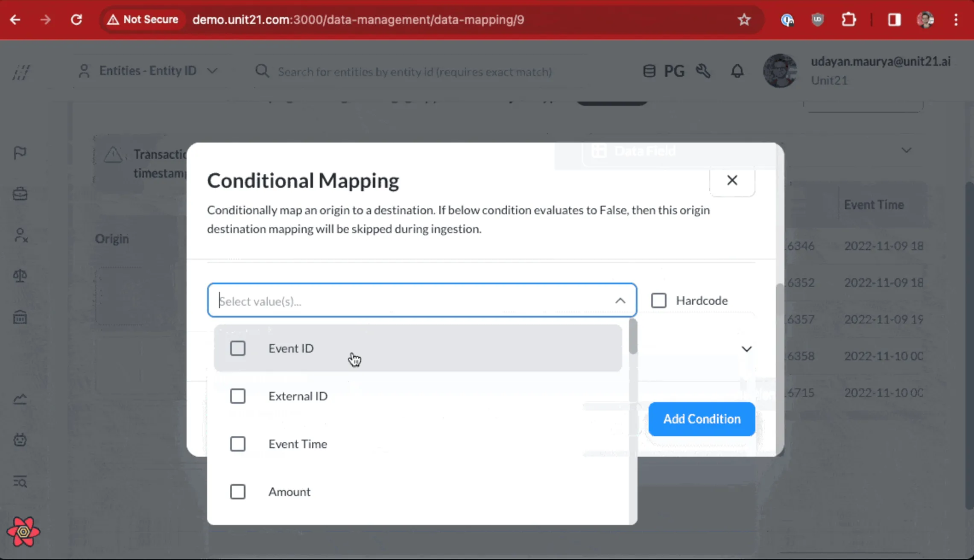The image size is (974, 560).
Task: Open the robot icon in left sidebar
Action: [20, 440]
